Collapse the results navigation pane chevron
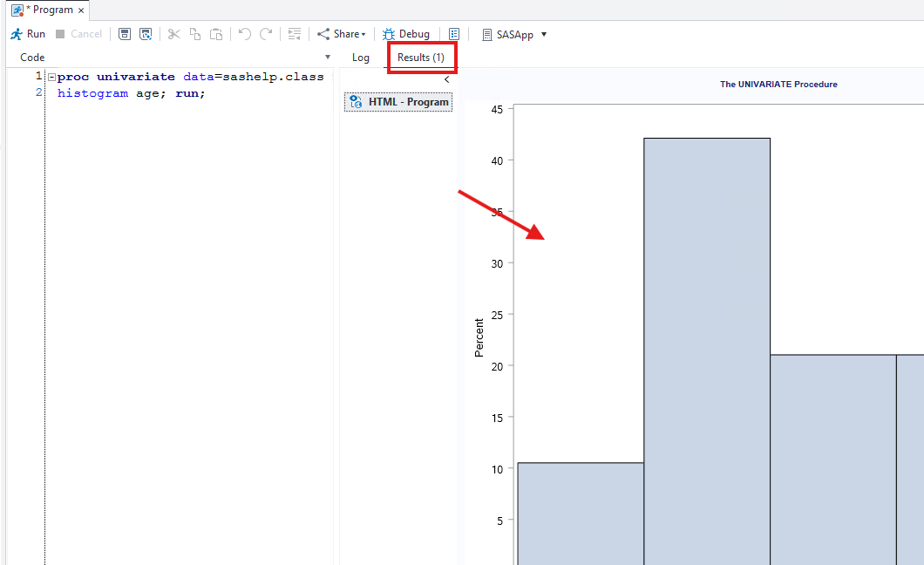The image size is (924, 565). pyautogui.click(x=445, y=78)
